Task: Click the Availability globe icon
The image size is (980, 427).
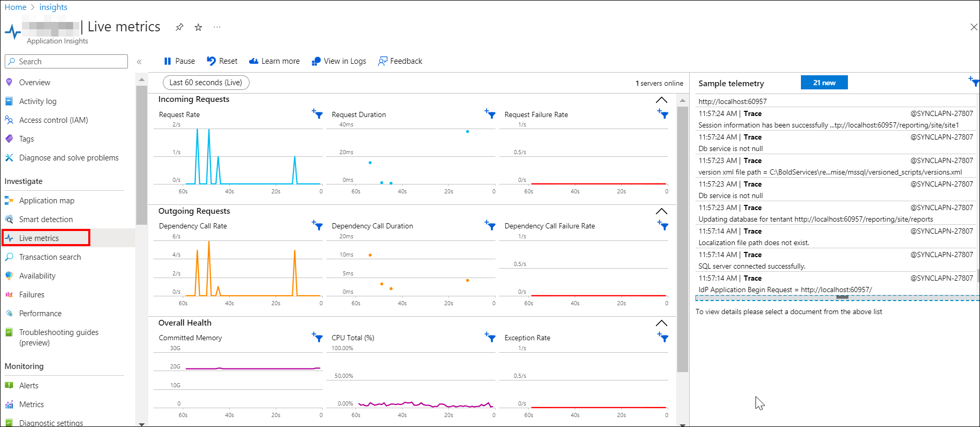Action: (x=9, y=275)
